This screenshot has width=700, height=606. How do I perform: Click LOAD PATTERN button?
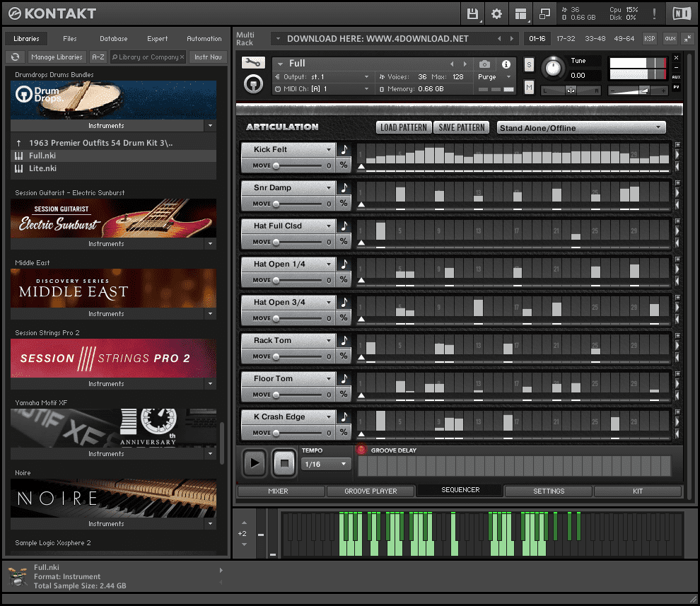coord(404,128)
